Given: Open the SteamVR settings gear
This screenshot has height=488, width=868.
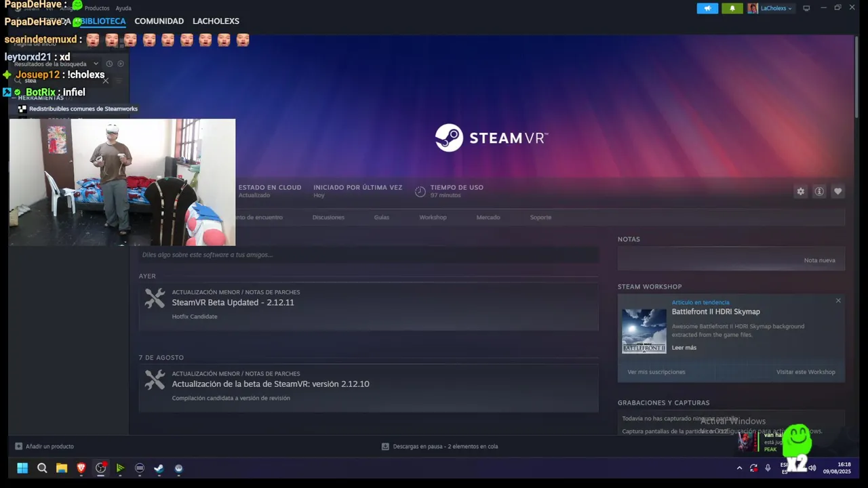Looking at the screenshot, I should click(x=800, y=192).
